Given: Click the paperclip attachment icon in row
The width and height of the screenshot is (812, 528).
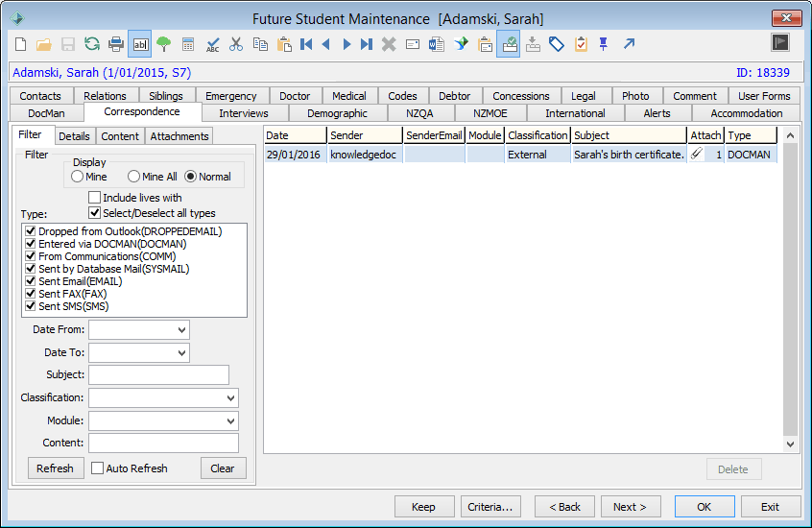Looking at the screenshot, I should [x=697, y=154].
